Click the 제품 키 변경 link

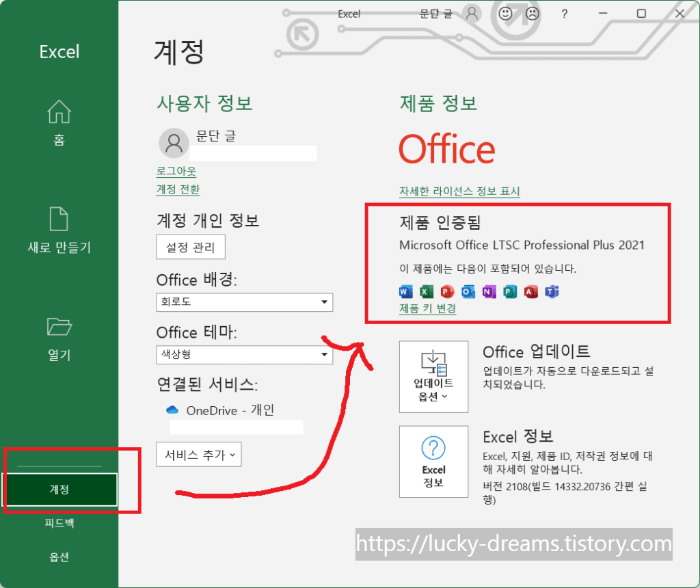coord(428,308)
